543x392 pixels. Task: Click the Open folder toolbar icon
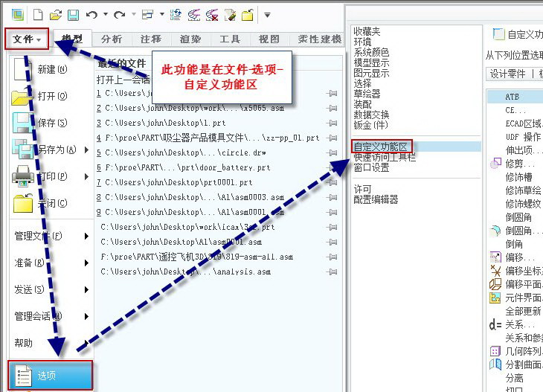pyautogui.click(x=55, y=15)
